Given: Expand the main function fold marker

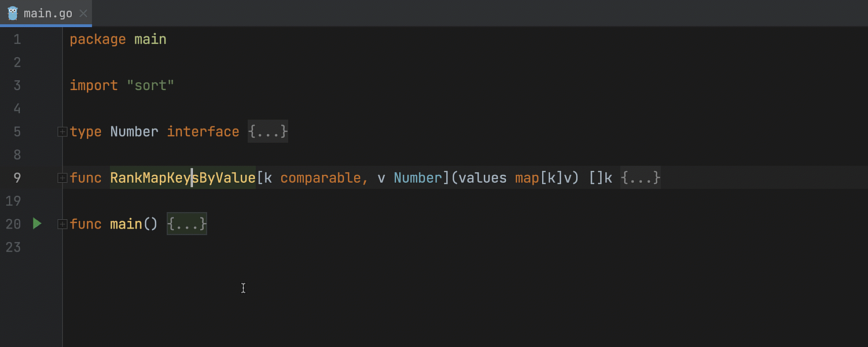Looking at the screenshot, I should pyautogui.click(x=62, y=224).
